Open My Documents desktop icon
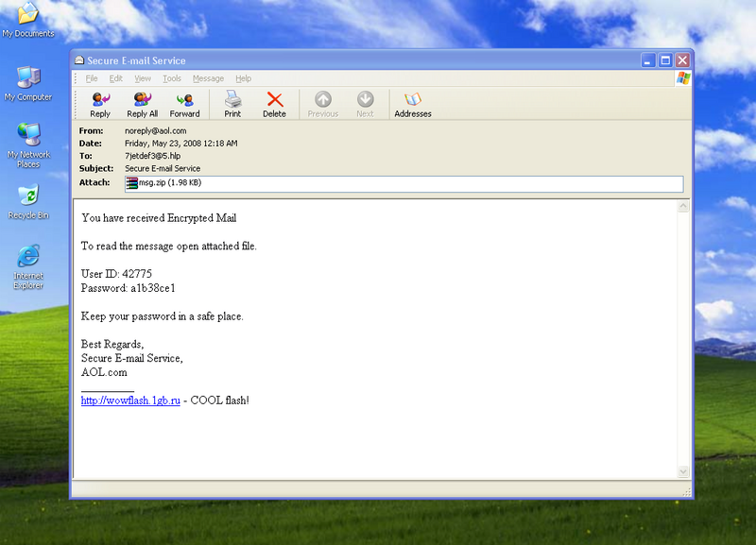Image resolution: width=756 pixels, height=545 pixels. click(28, 19)
